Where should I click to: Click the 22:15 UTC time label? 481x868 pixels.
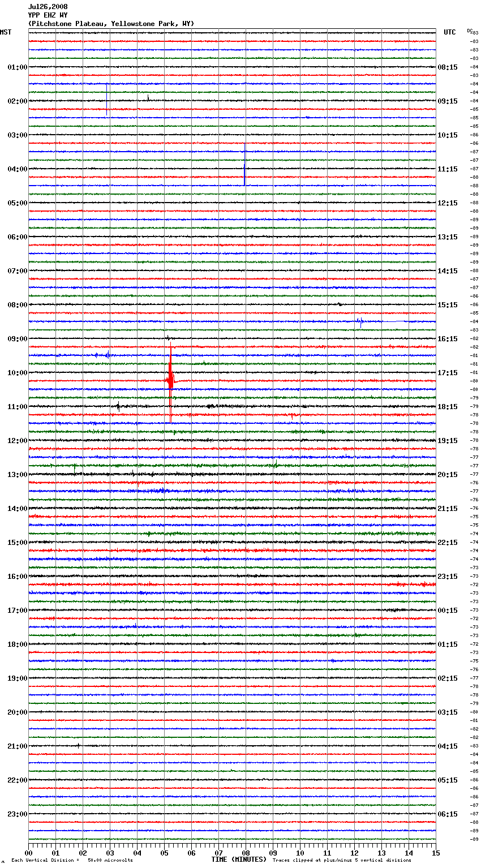pos(448,543)
